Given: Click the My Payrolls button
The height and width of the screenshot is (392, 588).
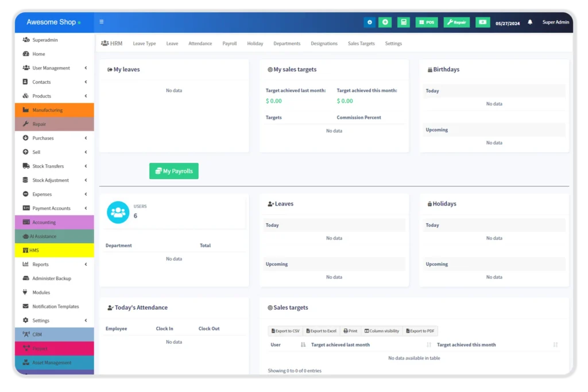Looking at the screenshot, I should pos(174,171).
